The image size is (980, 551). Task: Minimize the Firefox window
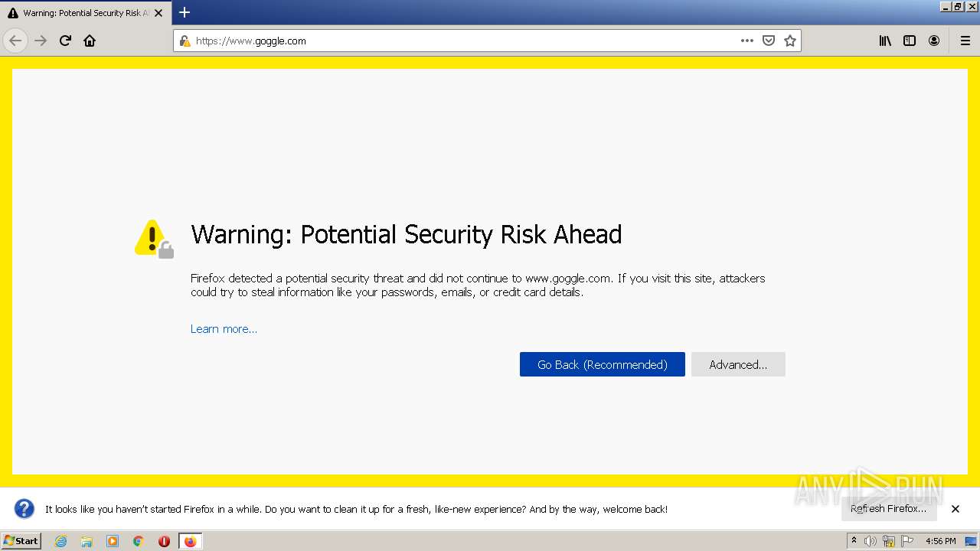tap(946, 6)
